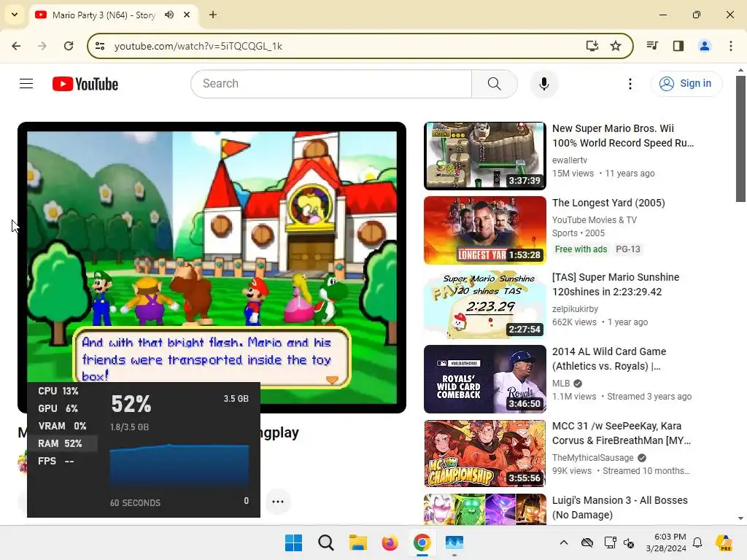Viewport: 747px width, 560px height.
Task: Open 2014 AL Wild Card Game title
Action: pos(609,359)
